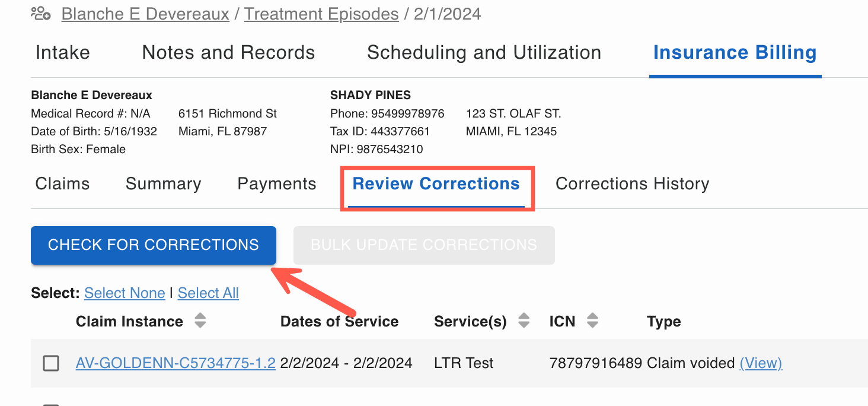868x406 pixels.
Task: Open the Blanche E Devereaux breadcrumb link
Action: click(145, 14)
